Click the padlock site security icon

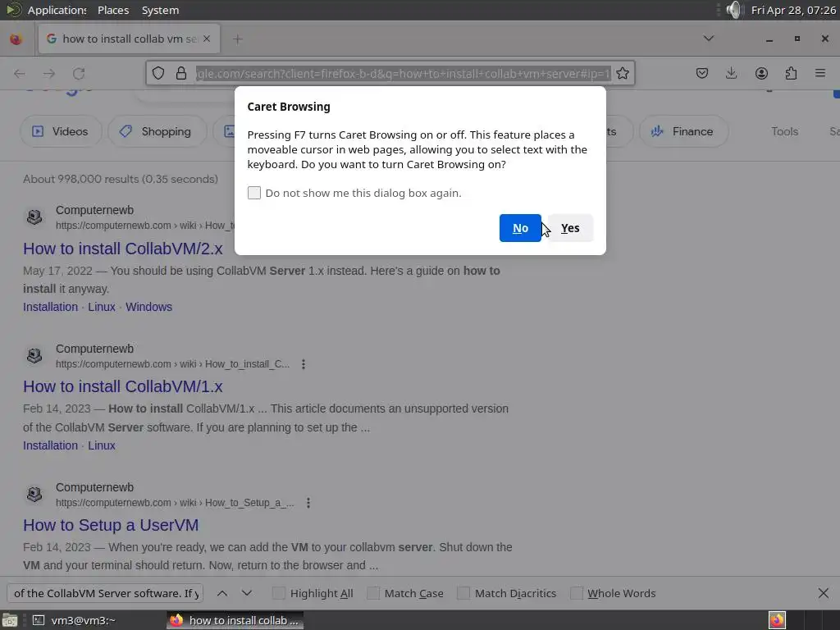click(x=181, y=73)
